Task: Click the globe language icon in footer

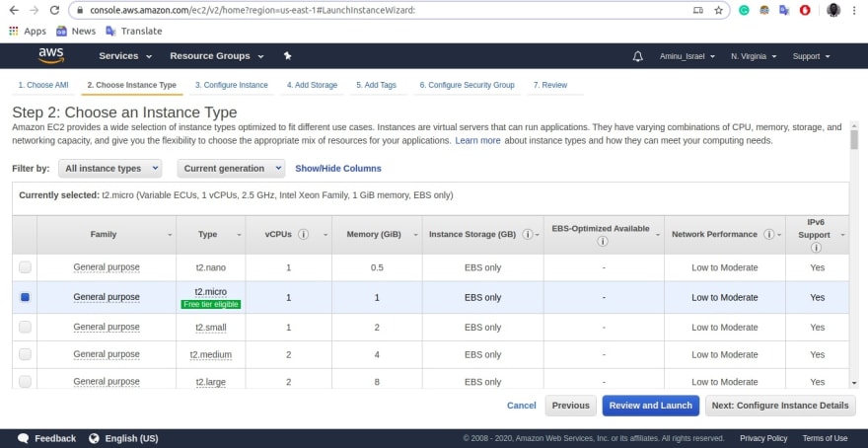Action: (x=94, y=438)
